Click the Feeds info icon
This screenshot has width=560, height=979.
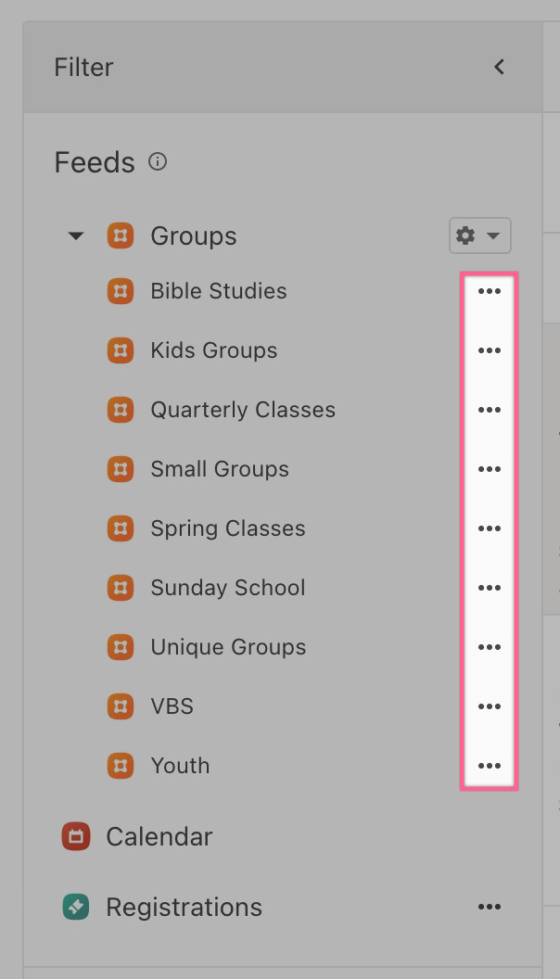coord(158,162)
